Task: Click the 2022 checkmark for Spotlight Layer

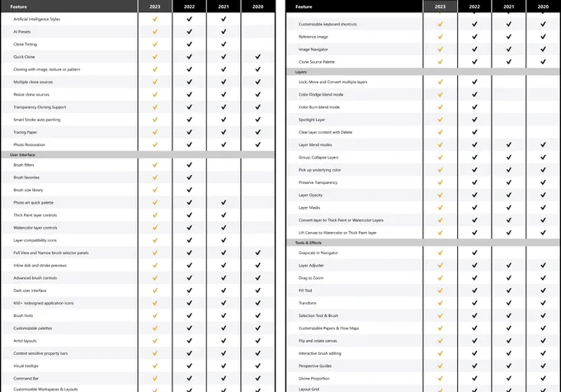Action: click(474, 120)
